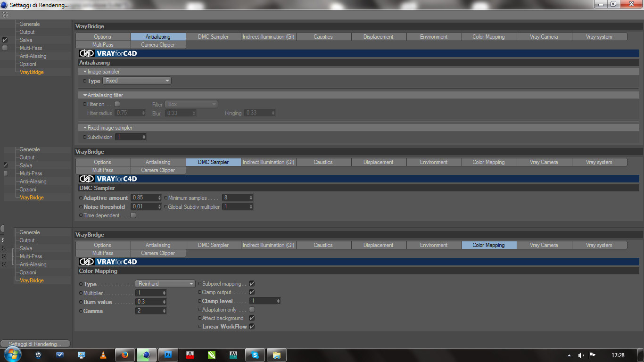644x362 pixels.
Task: Open Camera Clipper tab in Color Mapping settings panel
Action: (x=158, y=253)
